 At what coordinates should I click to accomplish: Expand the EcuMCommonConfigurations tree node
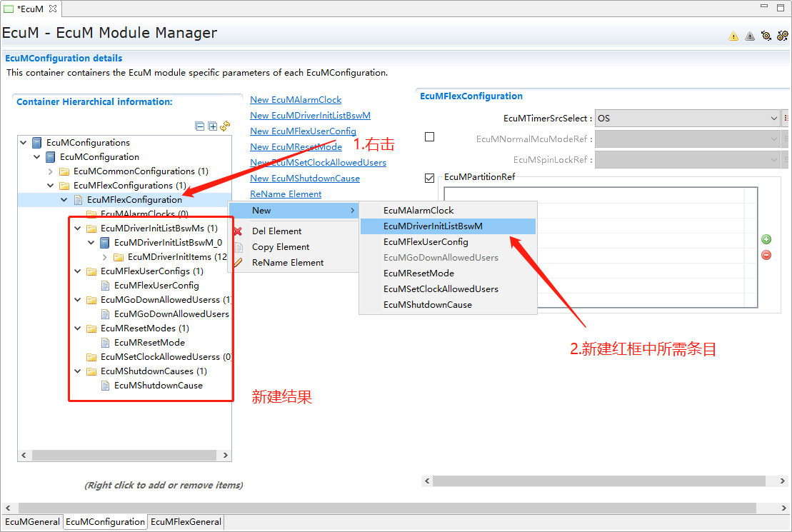pyautogui.click(x=50, y=171)
